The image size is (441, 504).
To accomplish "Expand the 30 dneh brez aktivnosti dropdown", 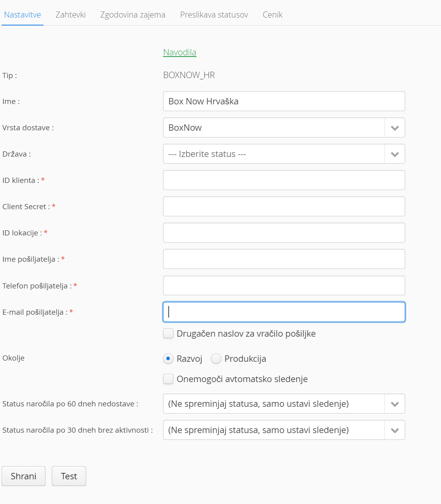I will [394, 430].
